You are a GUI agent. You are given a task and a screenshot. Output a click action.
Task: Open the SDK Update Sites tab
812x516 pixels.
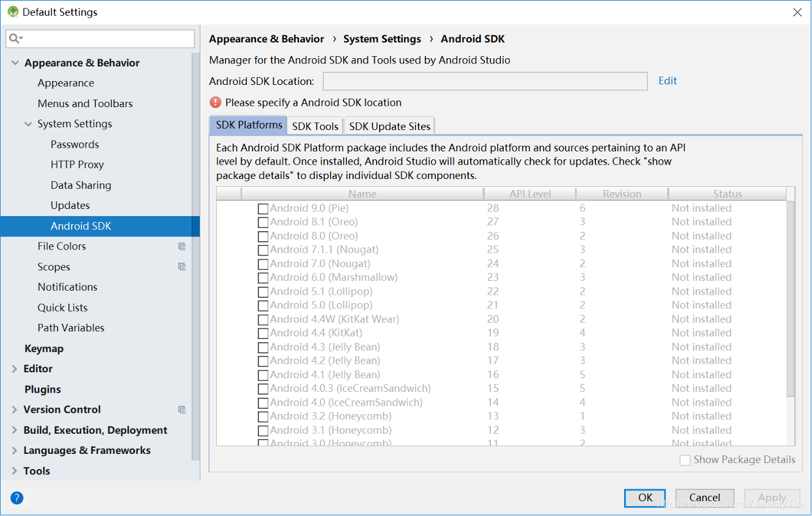coord(390,126)
